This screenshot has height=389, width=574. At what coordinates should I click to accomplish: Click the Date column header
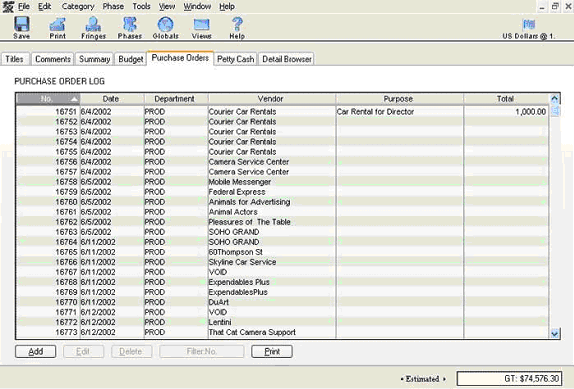[112, 99]
